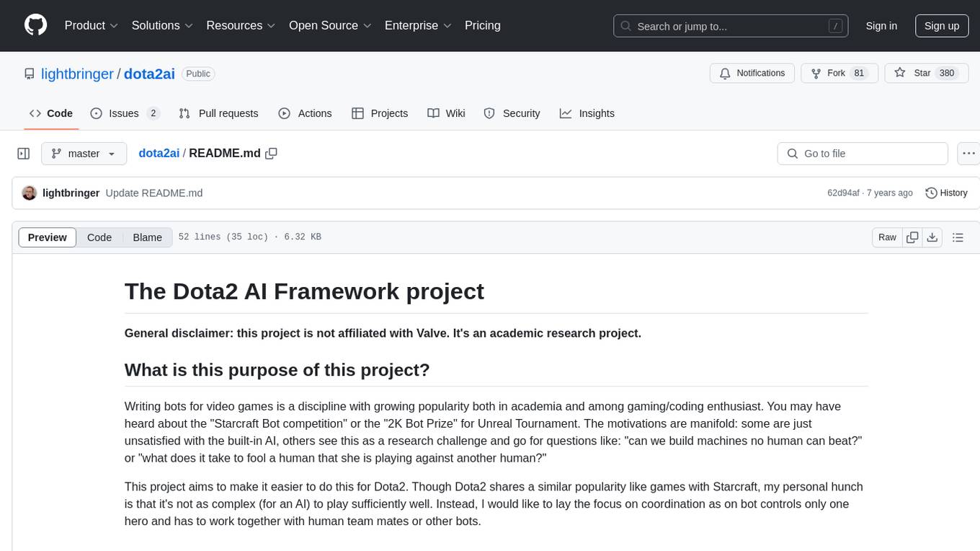The image size is (980, 551).
Task: Expand the Enterprise menu
Action: click(x=418, y=25)
